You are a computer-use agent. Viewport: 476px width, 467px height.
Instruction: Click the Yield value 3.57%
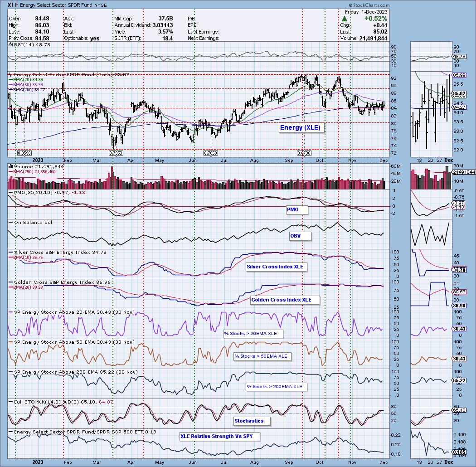tap(165, 32)
